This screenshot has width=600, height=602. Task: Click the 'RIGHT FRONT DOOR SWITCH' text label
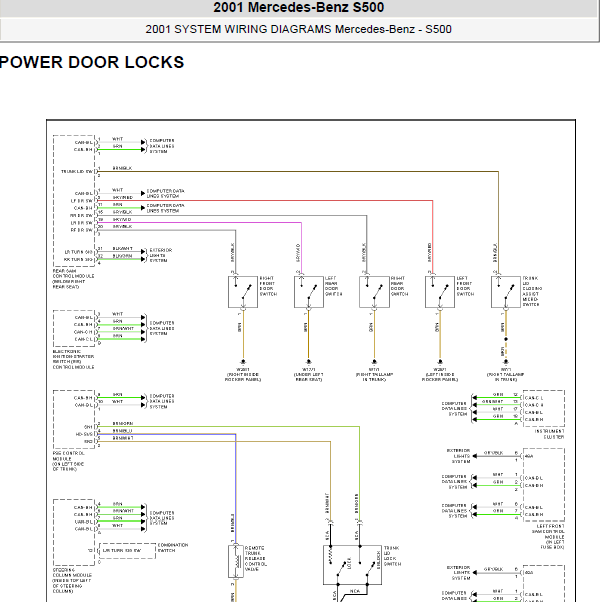[x=268, y=286]
